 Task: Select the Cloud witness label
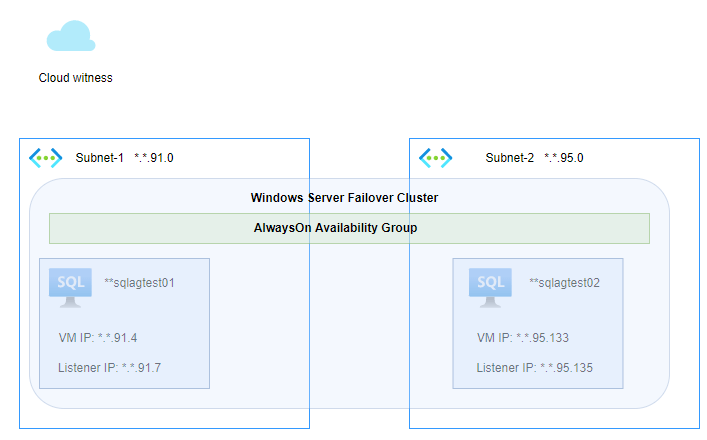76,78
